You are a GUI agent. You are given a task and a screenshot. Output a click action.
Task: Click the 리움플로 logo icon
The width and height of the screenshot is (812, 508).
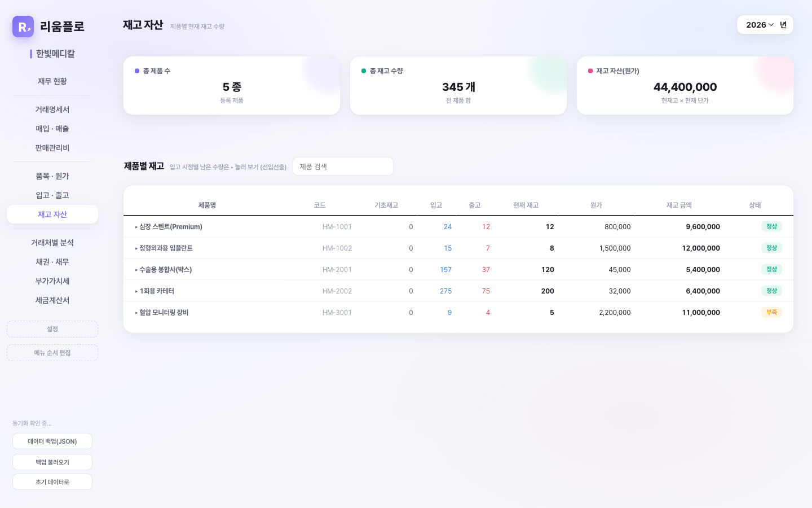click(x=23, y=27)
